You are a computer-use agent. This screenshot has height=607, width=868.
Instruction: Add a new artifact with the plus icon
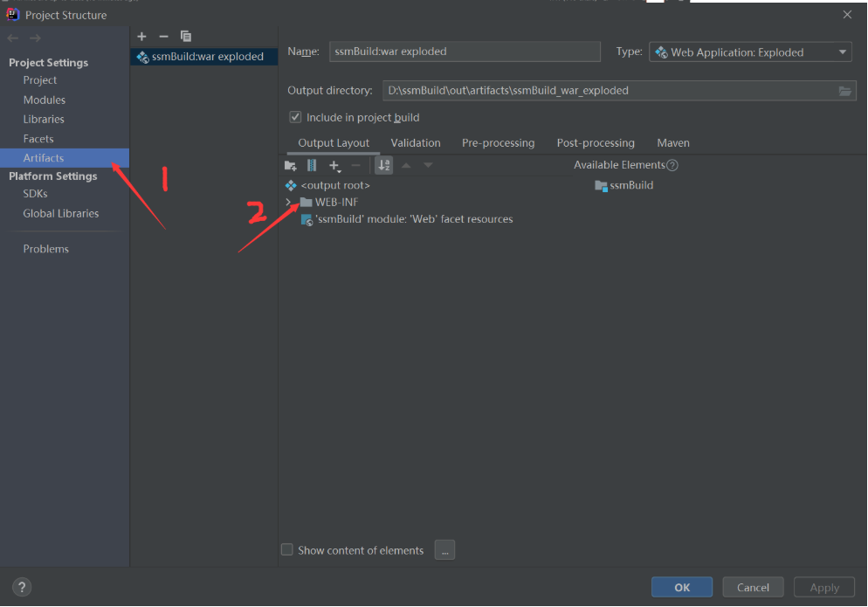coord(141,36)
